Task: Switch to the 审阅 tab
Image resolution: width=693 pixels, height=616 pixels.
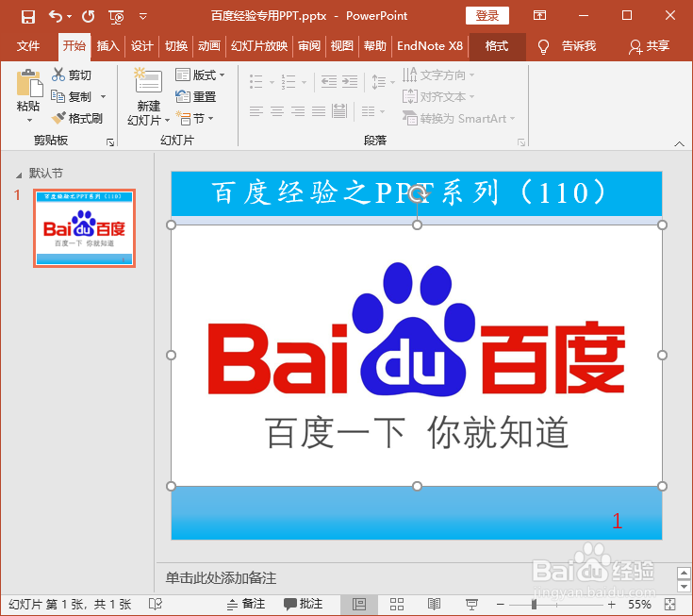Action: pyautogui.click(x=309, y=46)
